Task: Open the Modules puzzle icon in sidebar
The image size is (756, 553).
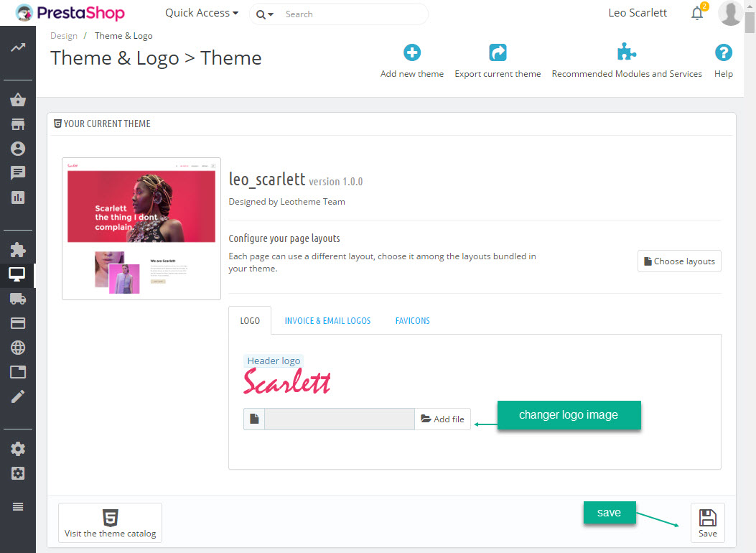Action: click(18, 250)
